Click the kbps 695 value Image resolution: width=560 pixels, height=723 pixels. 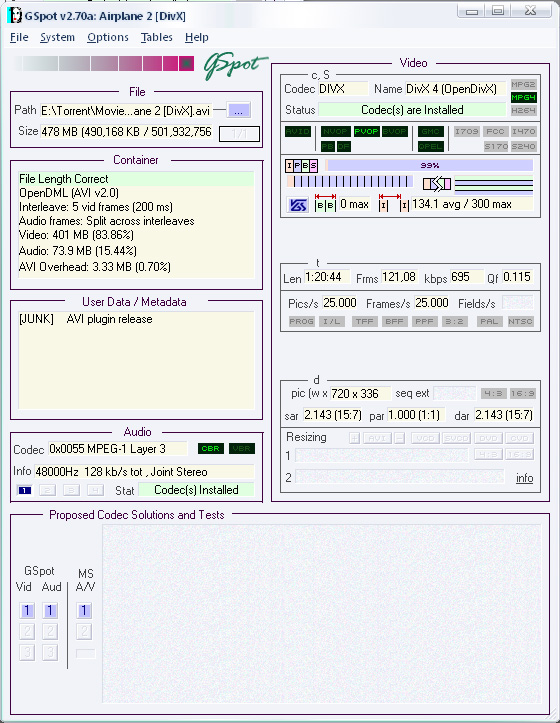pos(467,277)
